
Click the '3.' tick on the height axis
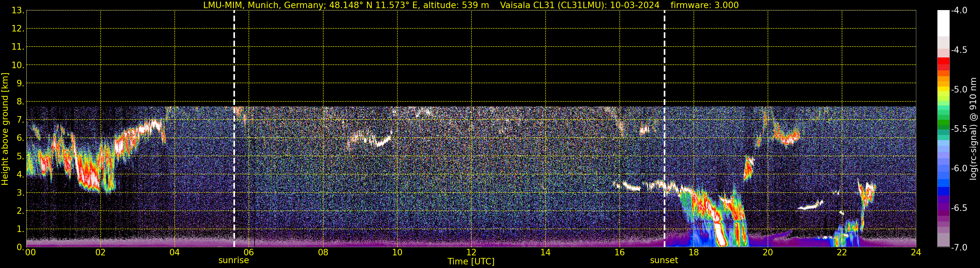click(20, 193)
